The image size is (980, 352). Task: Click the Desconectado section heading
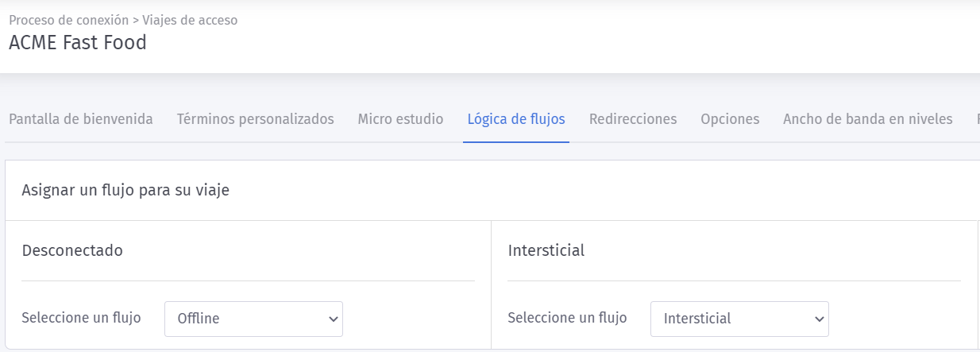[72, 250]
